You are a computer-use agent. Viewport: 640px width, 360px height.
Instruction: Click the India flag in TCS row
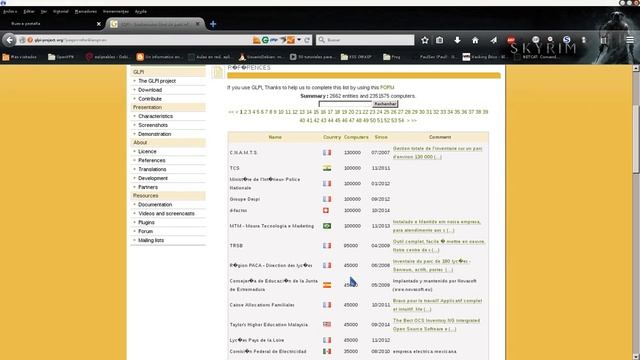(327, 168)
